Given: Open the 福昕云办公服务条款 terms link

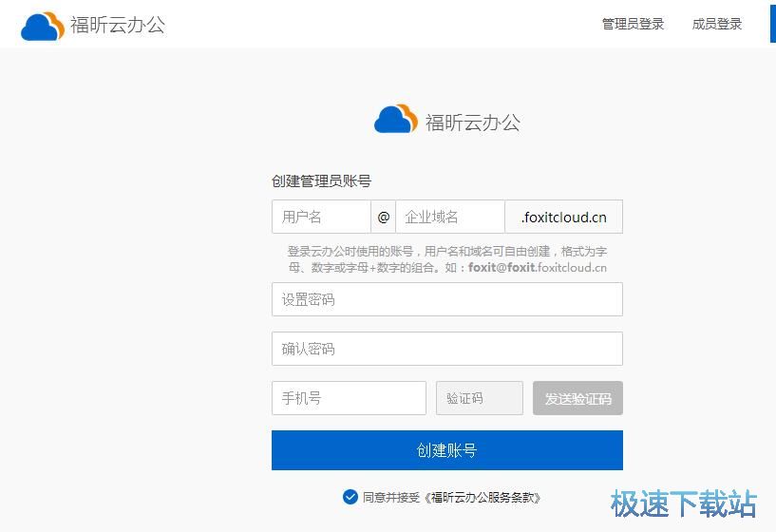Looking at the screenshot, I should pyautogui.click(x=483, y=497).
